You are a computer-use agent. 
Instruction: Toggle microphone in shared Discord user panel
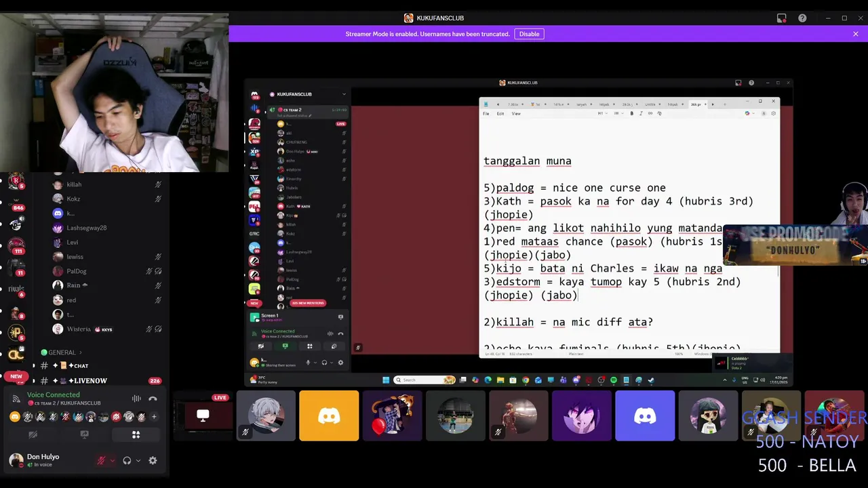click(x=308, y=363)
